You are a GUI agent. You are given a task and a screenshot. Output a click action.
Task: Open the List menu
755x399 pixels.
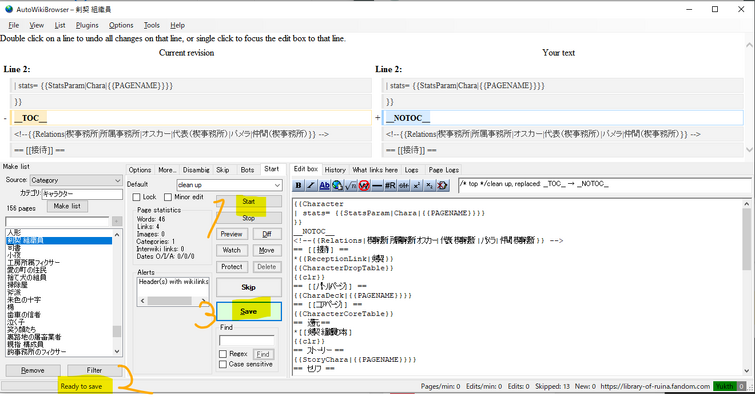click(60, 25)
